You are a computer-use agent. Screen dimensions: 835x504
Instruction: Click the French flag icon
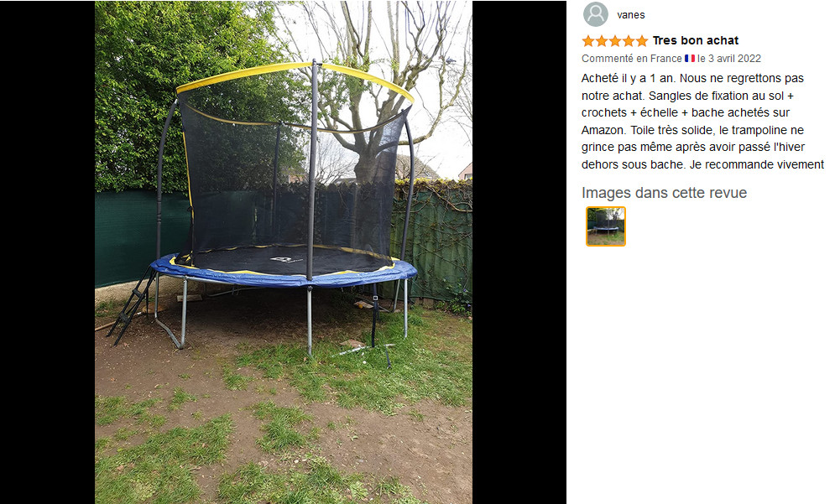click(x=690, y=59)
